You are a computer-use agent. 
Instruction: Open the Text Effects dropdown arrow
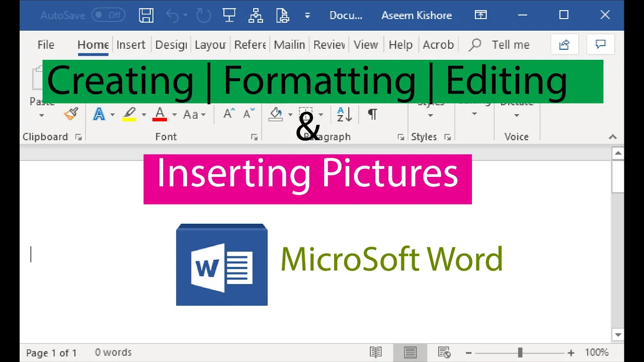pyautogui.click(x=112, y=115)
